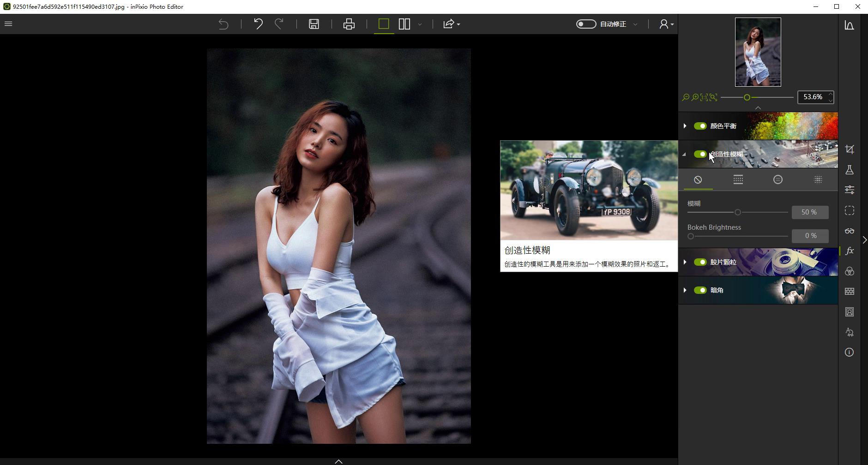Decrease zoom with the stepper down arrow
This screenshot has width=868, height=465.
(831, 100)
